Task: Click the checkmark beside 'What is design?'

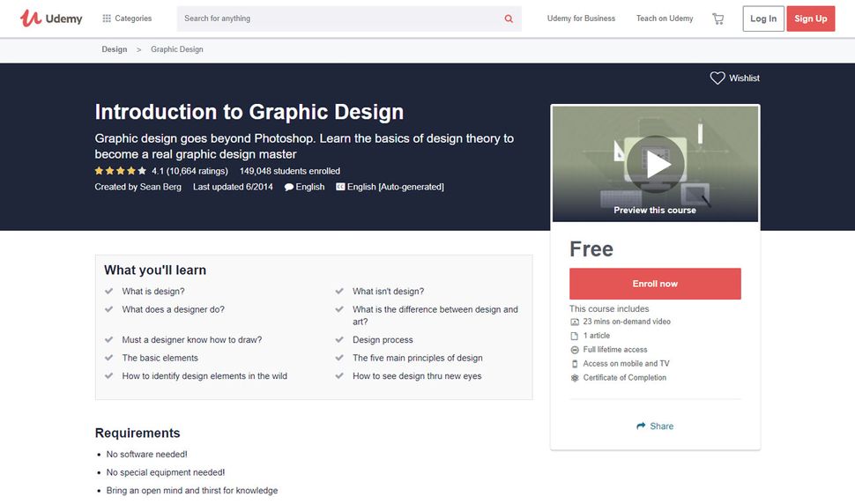Action: [x=109, y=292]
